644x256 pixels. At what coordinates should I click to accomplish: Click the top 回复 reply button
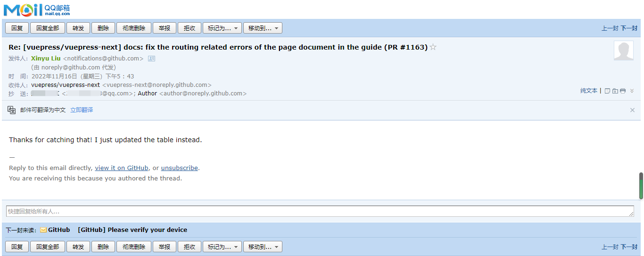point(17,28)
